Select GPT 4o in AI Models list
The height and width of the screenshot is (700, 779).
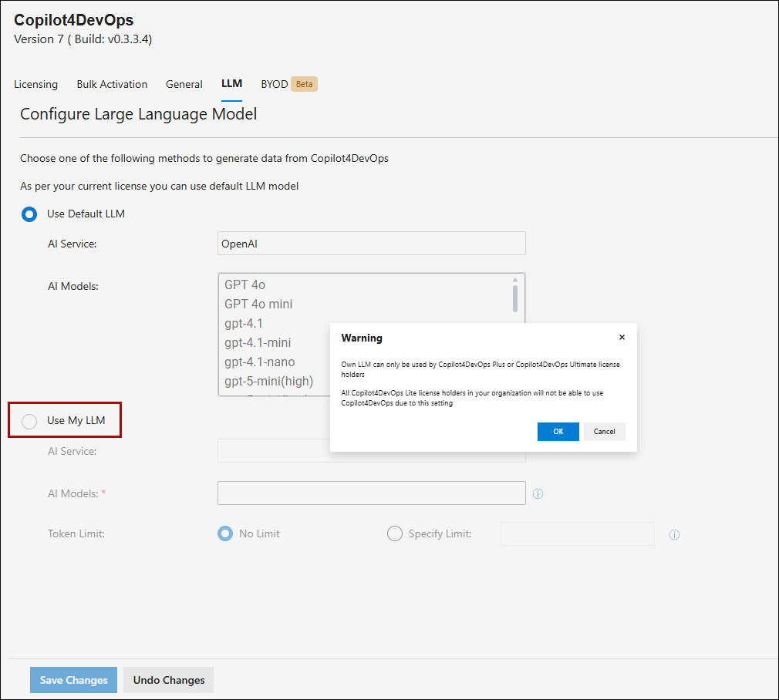[245, 285]
